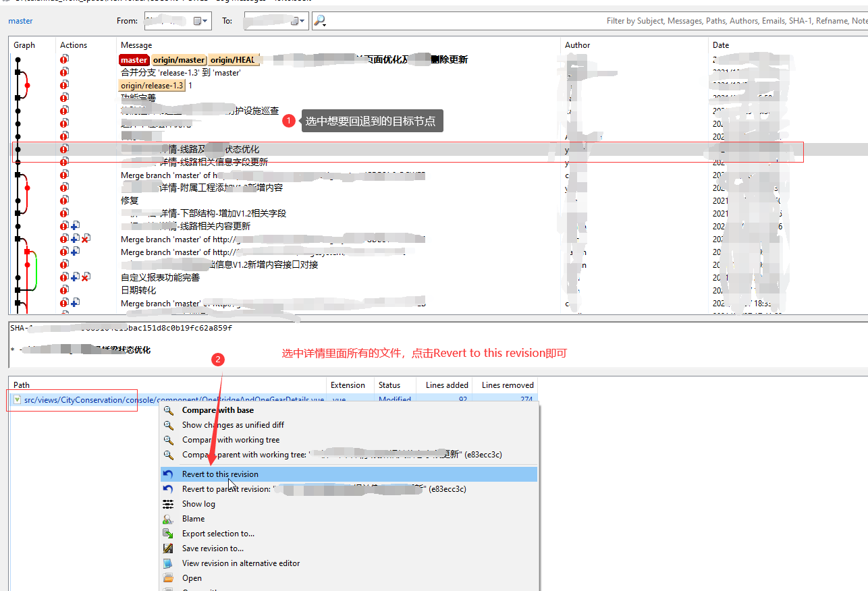
Task: Sort files by Extension column
Action: [348, 385]
